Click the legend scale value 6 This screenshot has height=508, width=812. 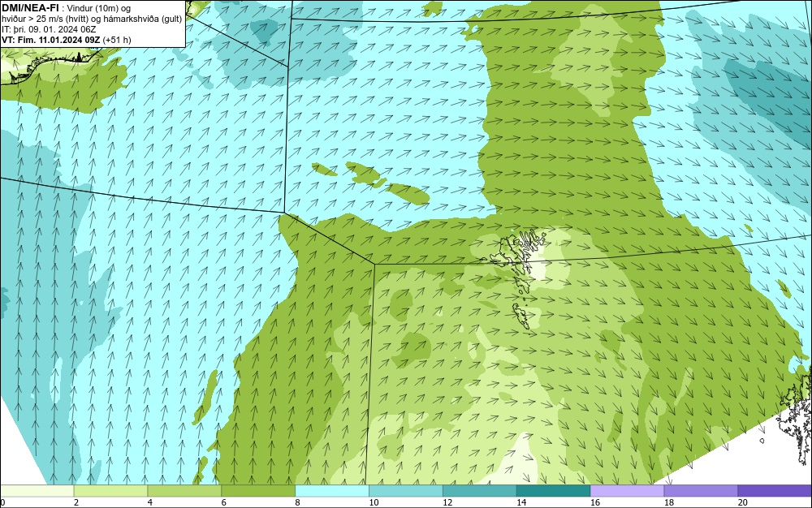coord(224,502)
